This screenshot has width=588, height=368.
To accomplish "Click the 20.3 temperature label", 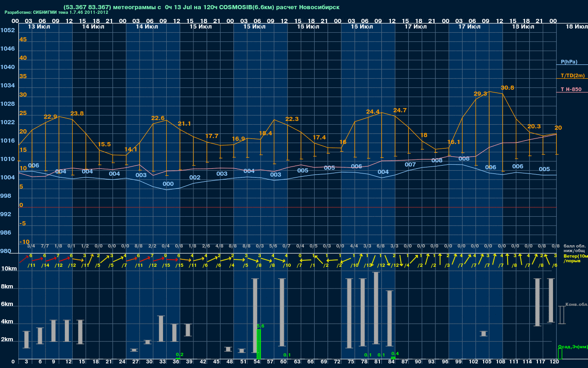I will tap(534, 126).
